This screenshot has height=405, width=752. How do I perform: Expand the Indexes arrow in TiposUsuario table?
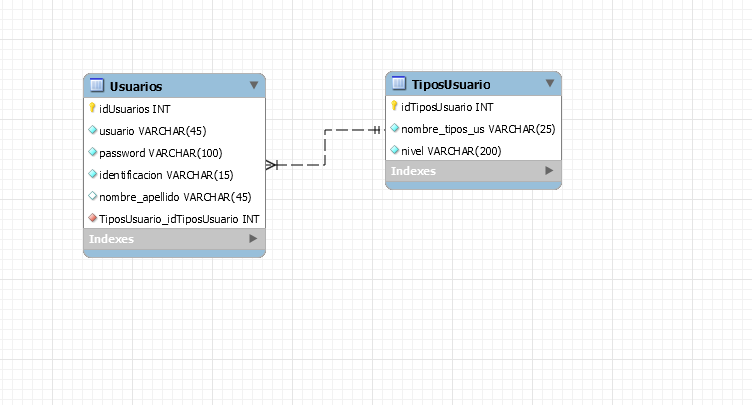click(x=549, y=171)
